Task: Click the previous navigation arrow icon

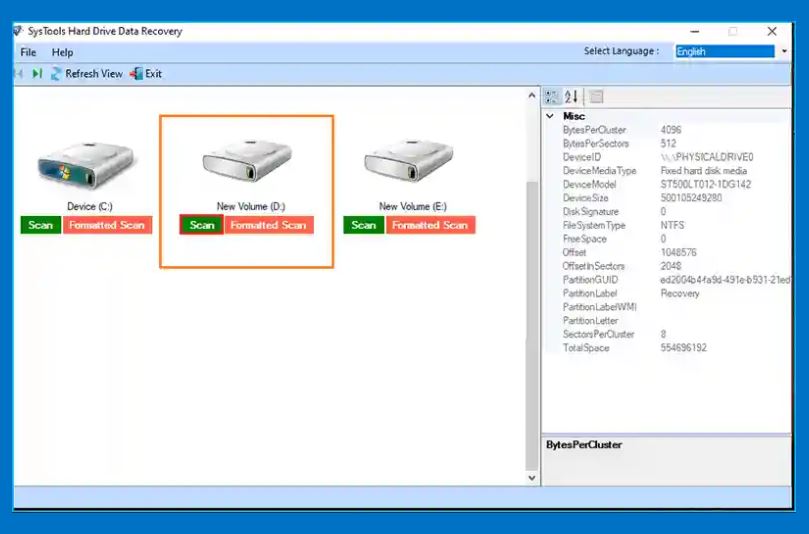Action: point(19,74)
